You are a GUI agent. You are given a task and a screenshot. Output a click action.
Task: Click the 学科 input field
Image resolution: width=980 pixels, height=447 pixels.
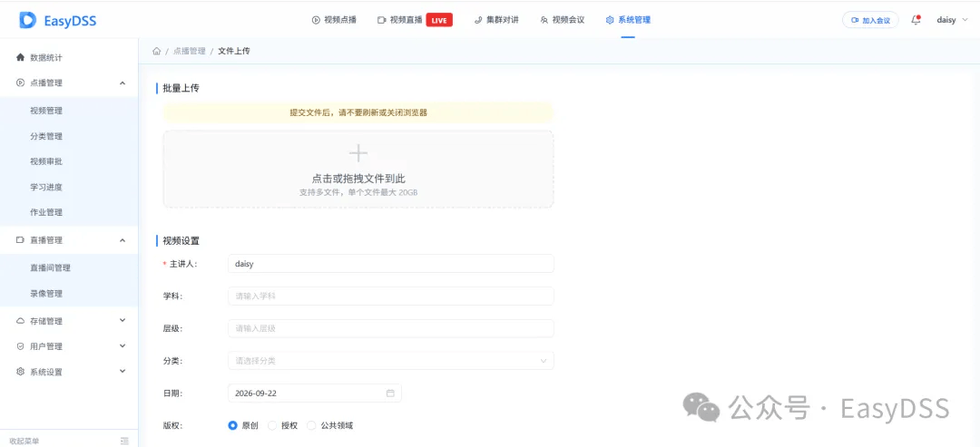pos(390,296)
